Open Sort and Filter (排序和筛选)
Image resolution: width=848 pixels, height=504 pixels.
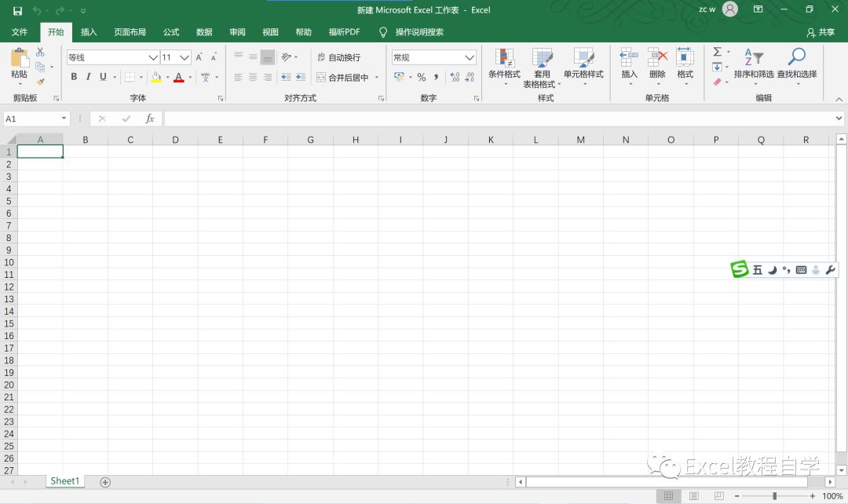point(753,58)
